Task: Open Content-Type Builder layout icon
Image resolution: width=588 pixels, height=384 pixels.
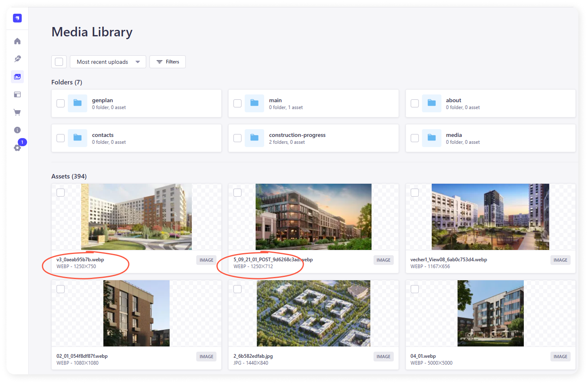Action: coord(17,94)
